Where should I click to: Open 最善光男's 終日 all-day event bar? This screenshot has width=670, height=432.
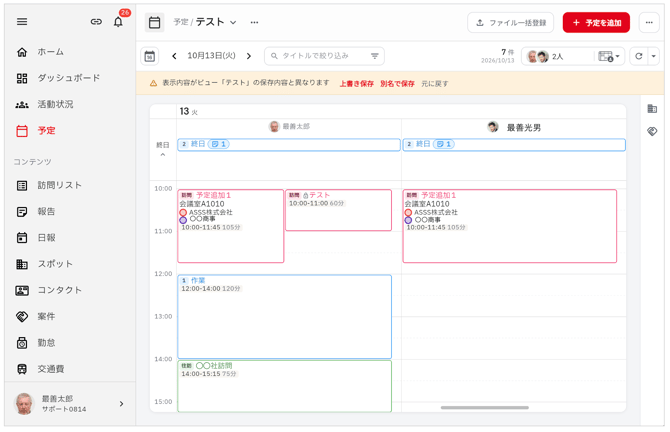coord(514,145)
